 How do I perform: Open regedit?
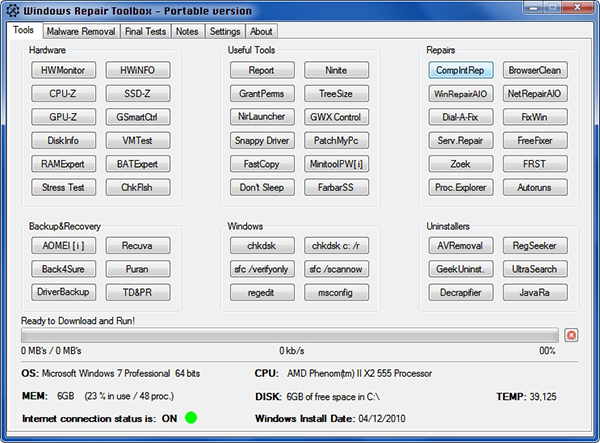(262, 292)
